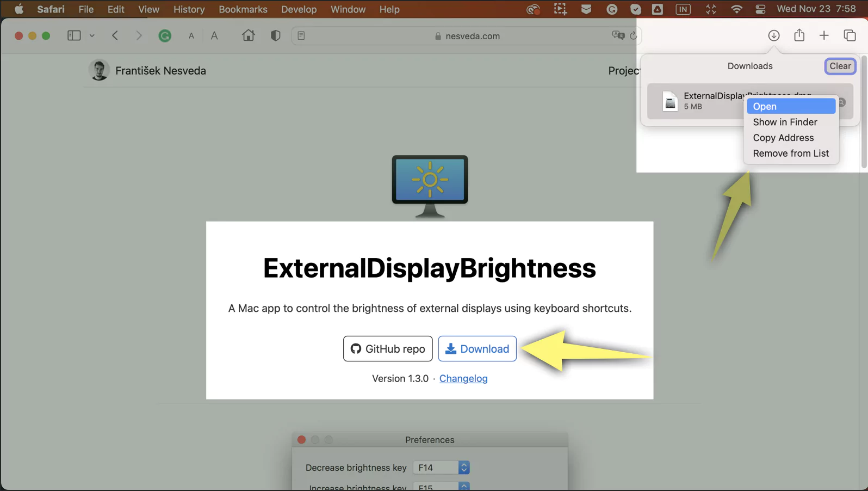868x491 pixels.
Task: Click the nesveda.com address field
Action: pyautogui.click(x=467, y=36)
